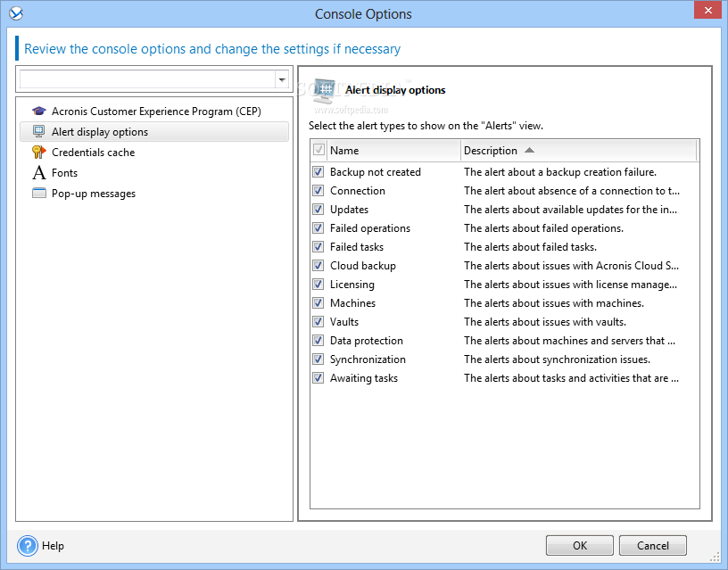Click the Alert display options monitor icon in sidebar

(39, 131)
